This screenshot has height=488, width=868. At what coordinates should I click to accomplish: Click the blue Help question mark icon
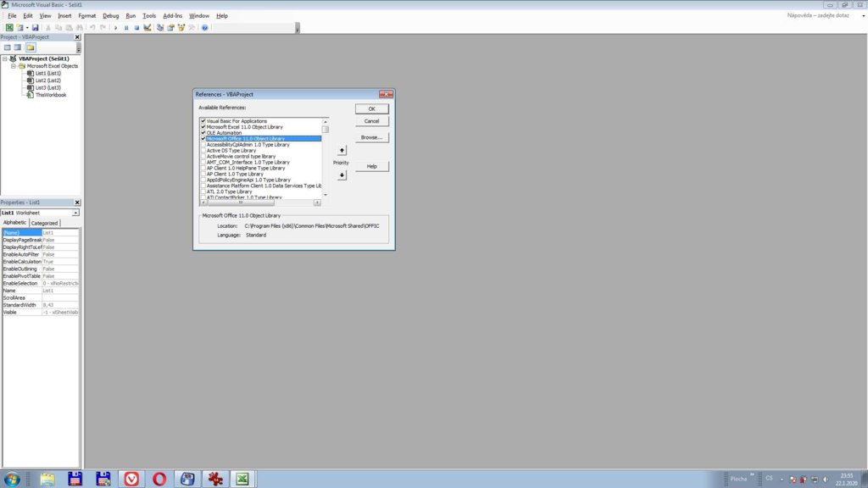click(x=205, y=27)
